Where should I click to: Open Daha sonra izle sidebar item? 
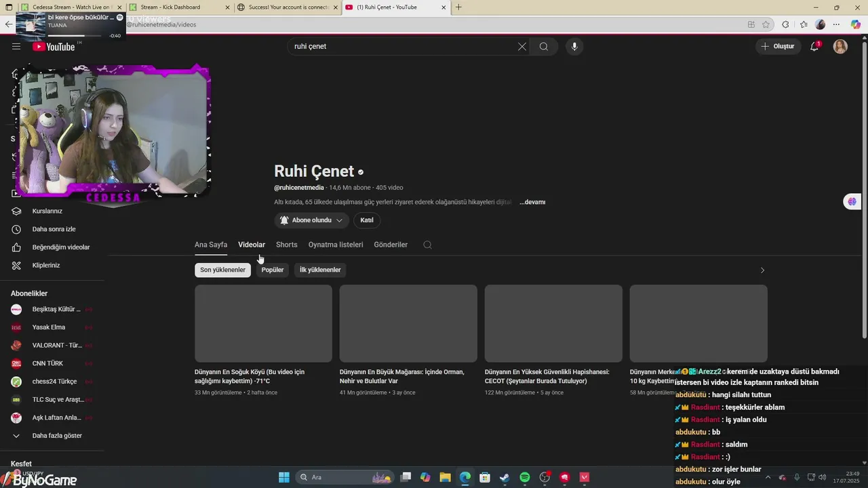tap(52, 229)
